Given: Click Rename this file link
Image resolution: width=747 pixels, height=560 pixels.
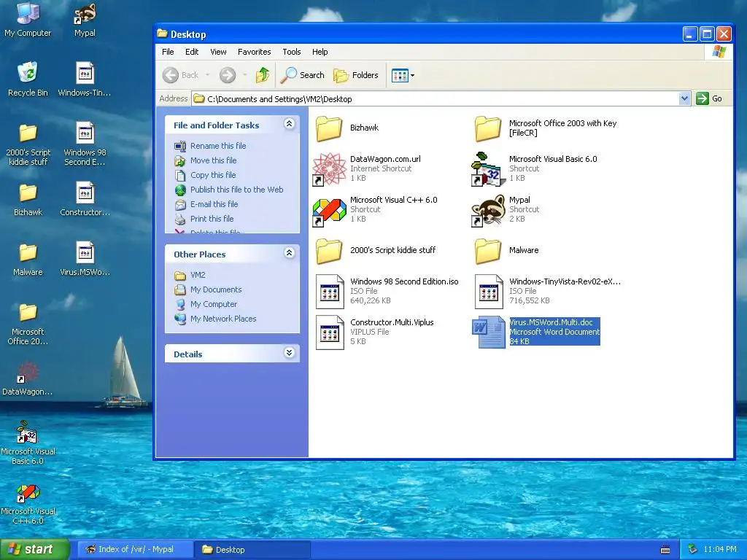Looking at the screenshot, I should [210, 146].
